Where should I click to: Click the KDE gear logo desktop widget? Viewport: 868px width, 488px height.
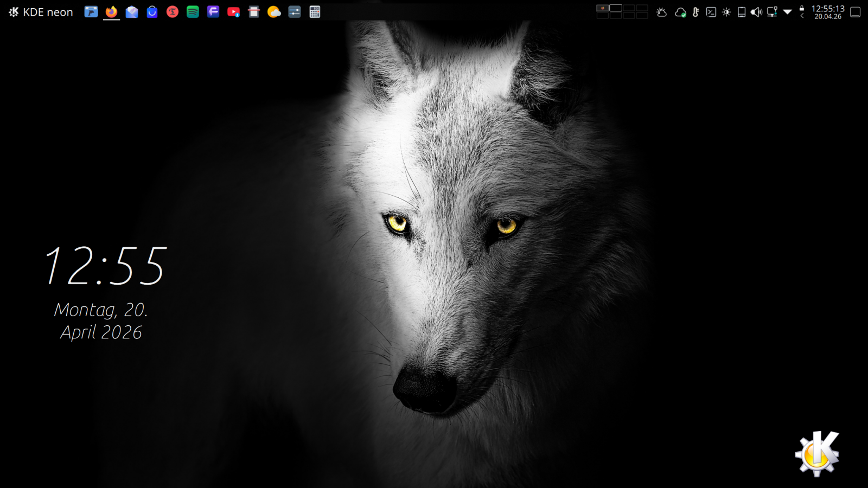pyautogui.click(x=817, y=454)
